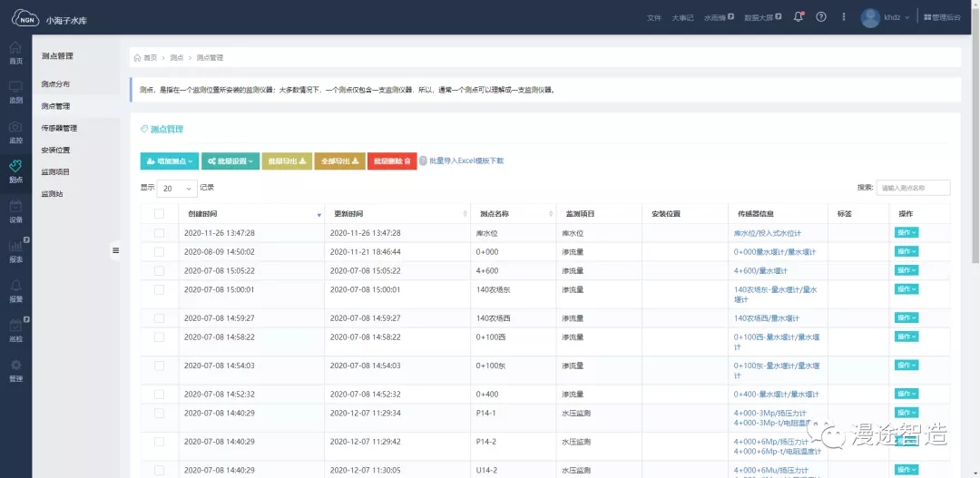Select 传感器管理 in the side menu

[59, 128]
